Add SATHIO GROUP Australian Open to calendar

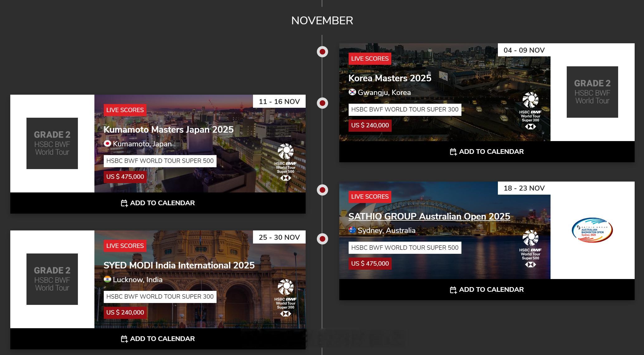click(x=487, y=290)
